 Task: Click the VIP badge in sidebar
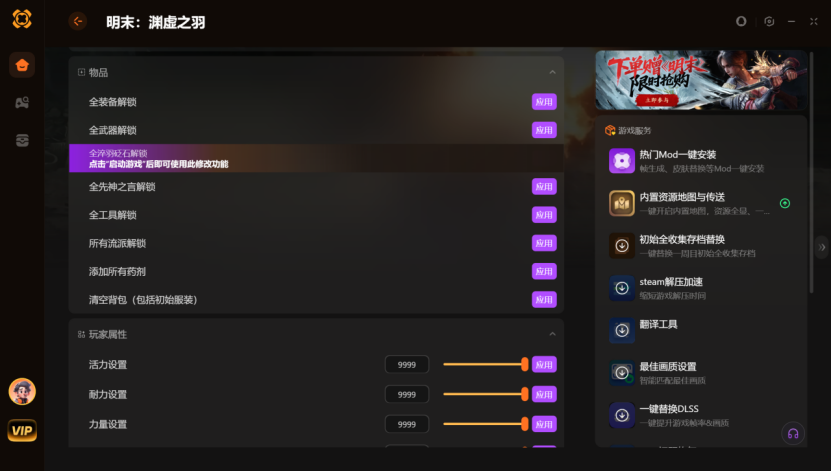tap(22, 430)
